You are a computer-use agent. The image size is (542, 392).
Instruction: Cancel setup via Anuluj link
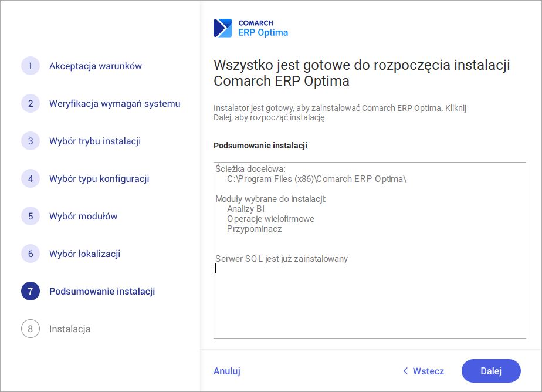[x=227, y=371]
